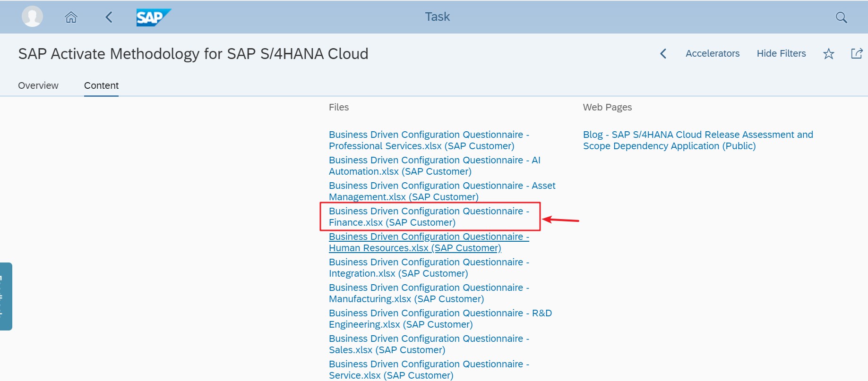Open the Human Resources.xlsx questionnaire link
This screenshot has width=868, height=381.
pyautogui.click(x=429, y=242)
